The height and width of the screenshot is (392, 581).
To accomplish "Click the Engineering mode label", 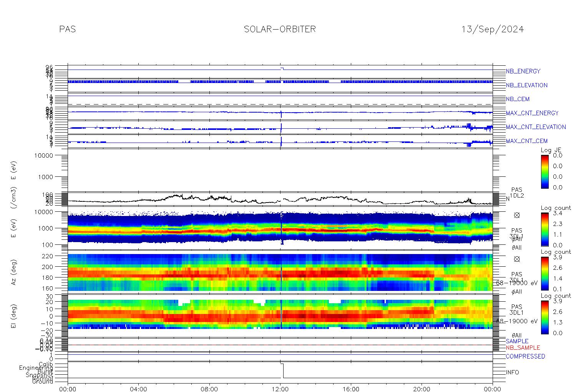I will (37, 368).
